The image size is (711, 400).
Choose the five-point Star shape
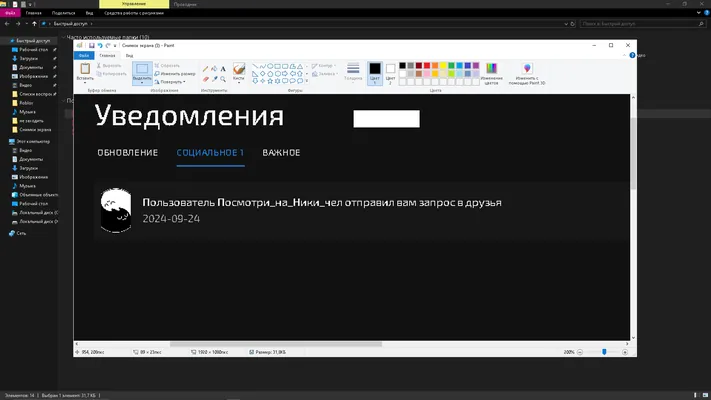coord(270,81)
